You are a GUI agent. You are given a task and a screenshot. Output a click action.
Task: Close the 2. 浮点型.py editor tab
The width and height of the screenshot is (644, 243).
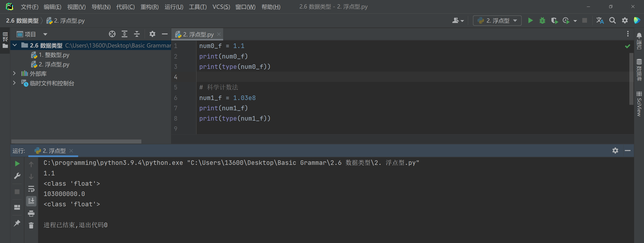(x=219, y=34)
